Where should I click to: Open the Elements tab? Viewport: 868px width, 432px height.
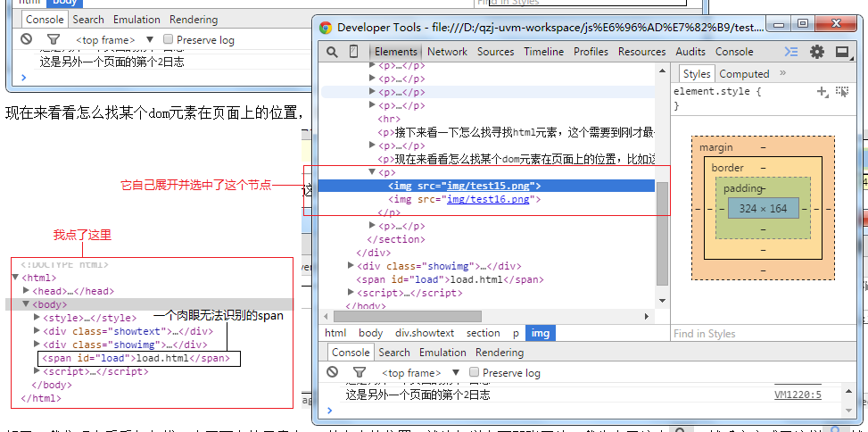(396, 52)
